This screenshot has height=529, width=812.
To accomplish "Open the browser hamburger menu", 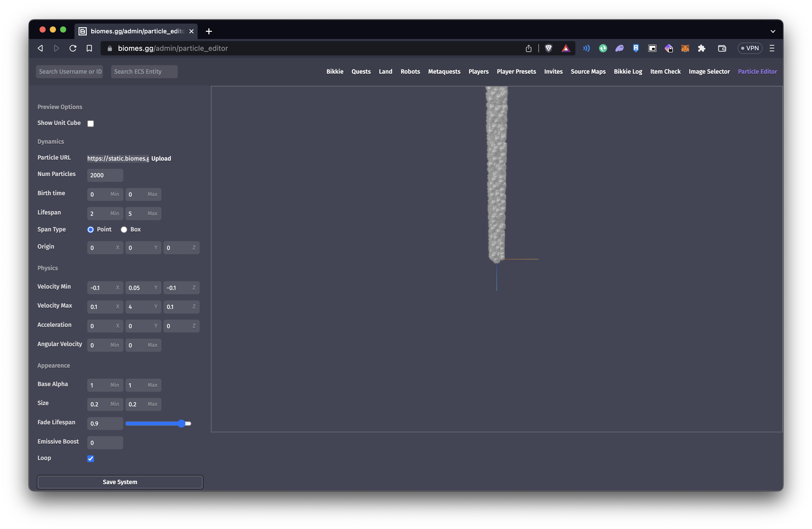I will (772, 48).
